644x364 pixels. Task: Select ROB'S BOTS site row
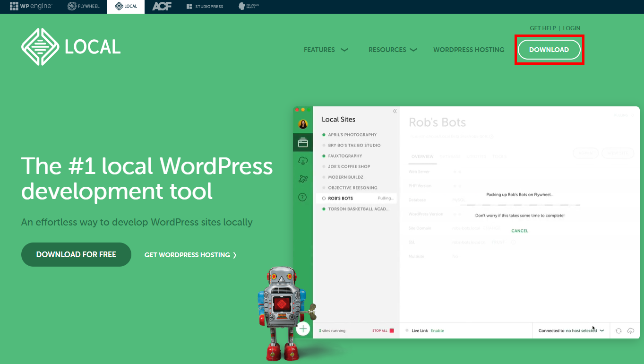pyautogui.click(x=356, y=199)
